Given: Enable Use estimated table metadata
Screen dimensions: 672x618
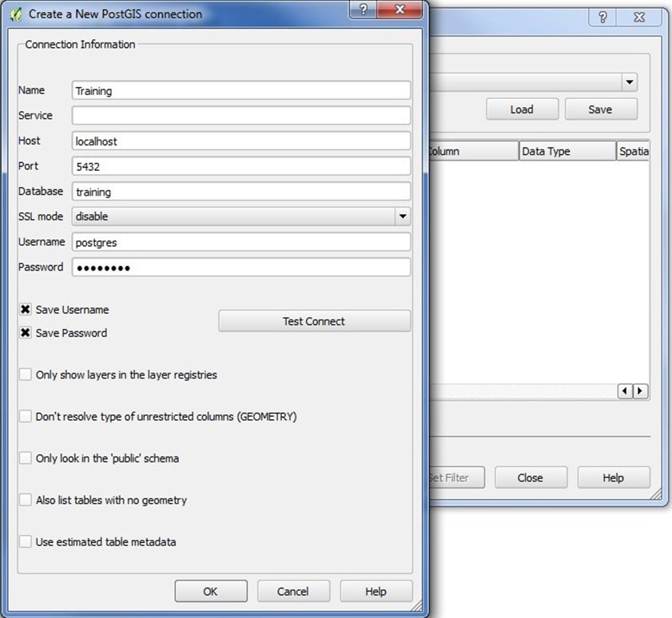Looking at the screenshot, I should [x=25, y=541].
